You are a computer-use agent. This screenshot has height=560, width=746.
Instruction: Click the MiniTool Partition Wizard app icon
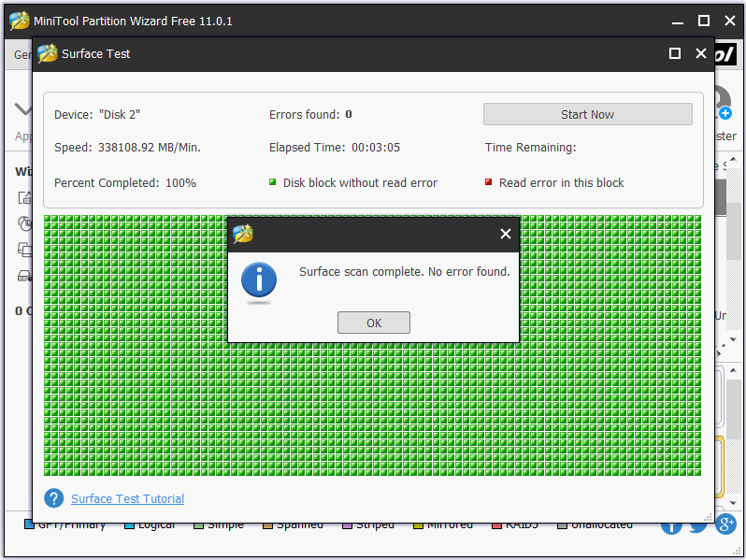tap(20, 21)
